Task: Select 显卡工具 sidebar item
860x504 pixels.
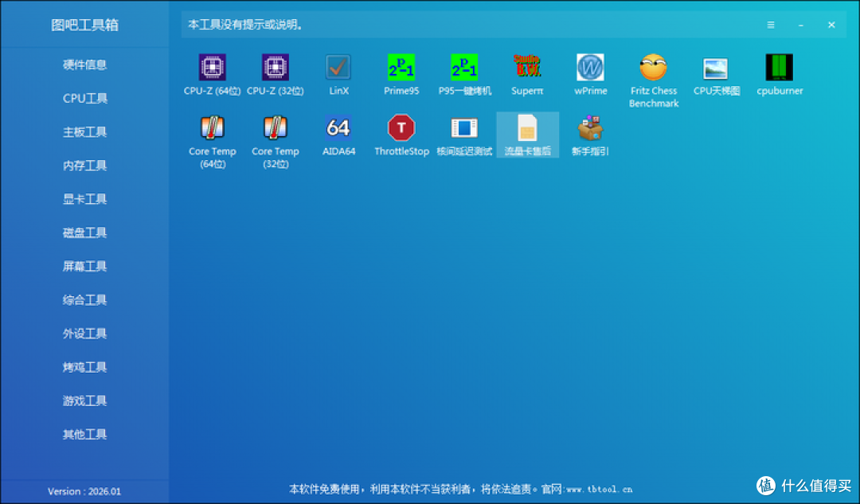Action: pos(84,199)
